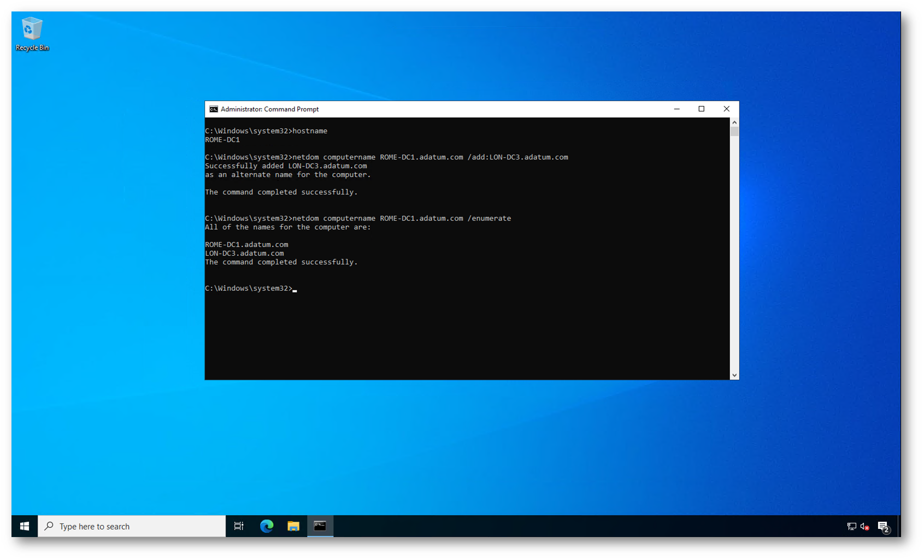Viewport: 924px width, 560px height.
Task: Click the console scrollbar down arrow
Action: click(734, 375)
